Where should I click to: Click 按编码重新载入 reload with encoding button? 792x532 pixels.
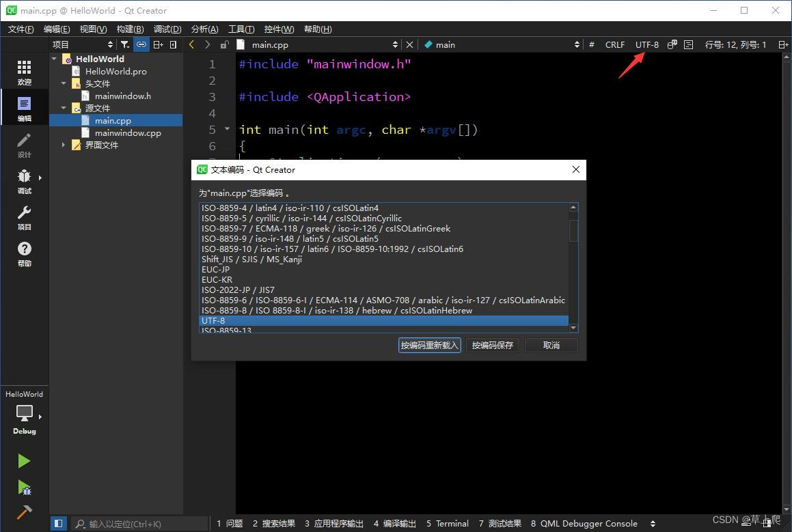pyautogui.click(x=429, y=346)
